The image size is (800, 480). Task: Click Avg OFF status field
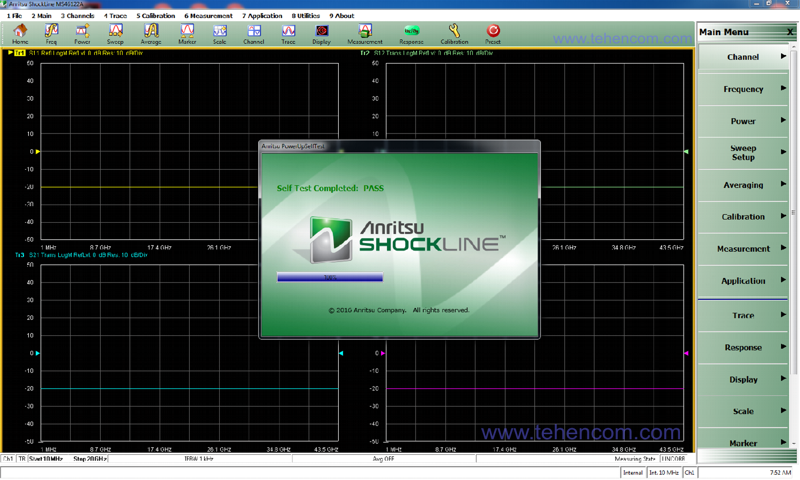[383, 459]
